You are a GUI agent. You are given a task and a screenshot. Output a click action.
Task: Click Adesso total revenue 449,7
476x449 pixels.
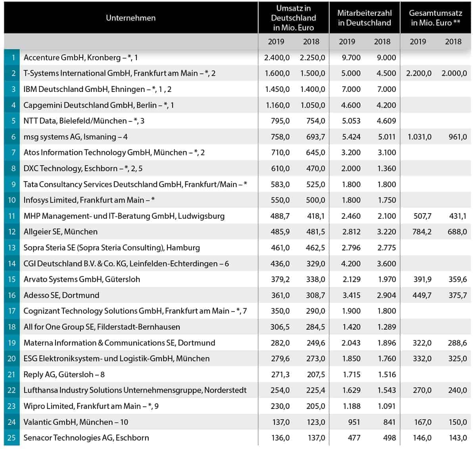(x=422, y=295)
